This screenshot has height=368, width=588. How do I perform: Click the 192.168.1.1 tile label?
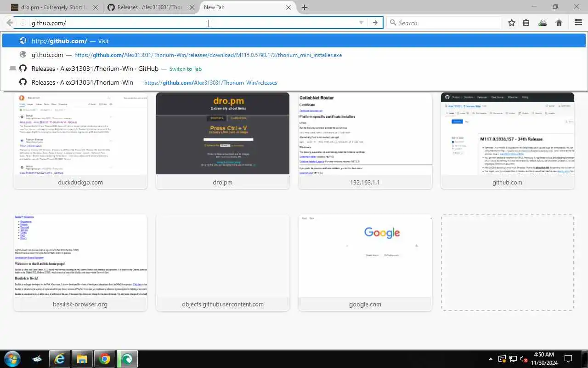tap(365, 182)
